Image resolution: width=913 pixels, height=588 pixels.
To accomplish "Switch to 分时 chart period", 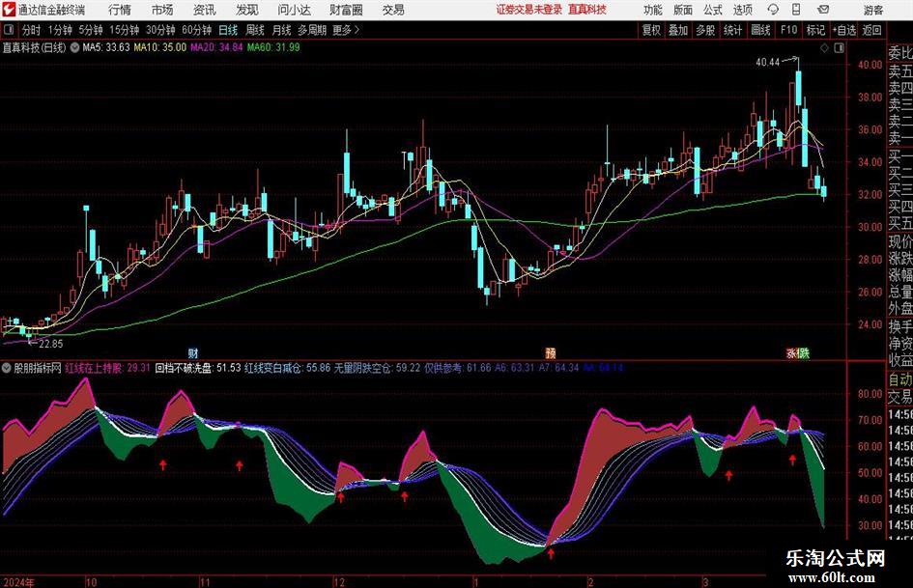I will [32, 30].
